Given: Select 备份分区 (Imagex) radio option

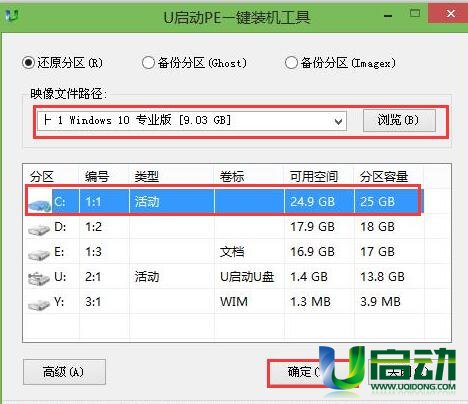Looking at the screenshot, I should click(x=291, y=62).
